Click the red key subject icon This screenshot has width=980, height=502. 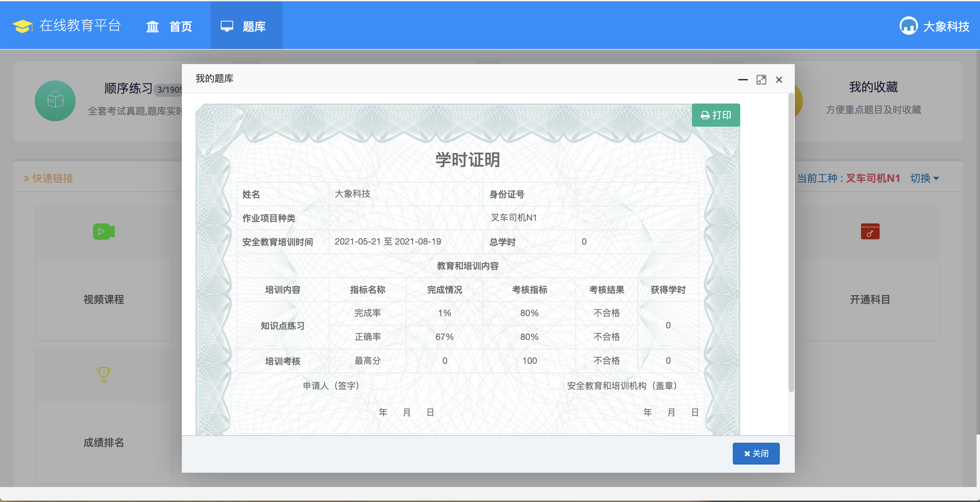pos(870,231)
